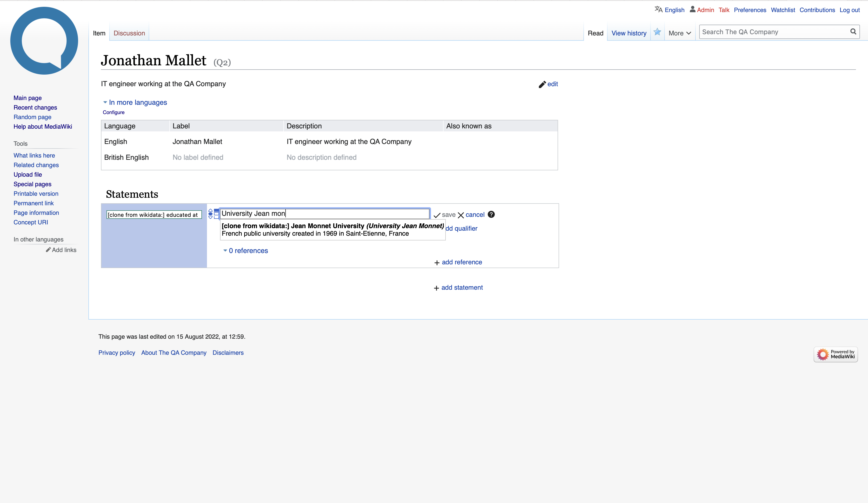Image resolution: width=868 pixels, height=503 pixels.
Task: Open the Watchlist menu link
Action: (x=783, y=10)
